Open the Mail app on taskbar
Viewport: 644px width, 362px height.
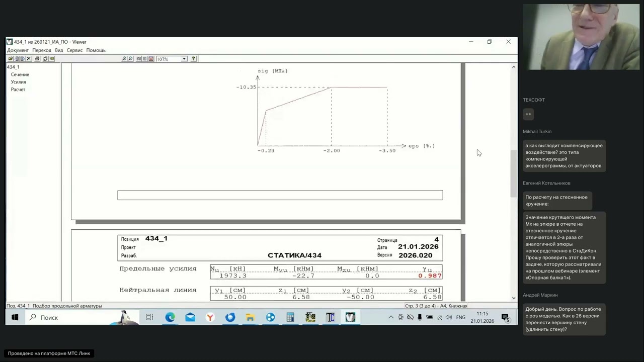(190, 317)
